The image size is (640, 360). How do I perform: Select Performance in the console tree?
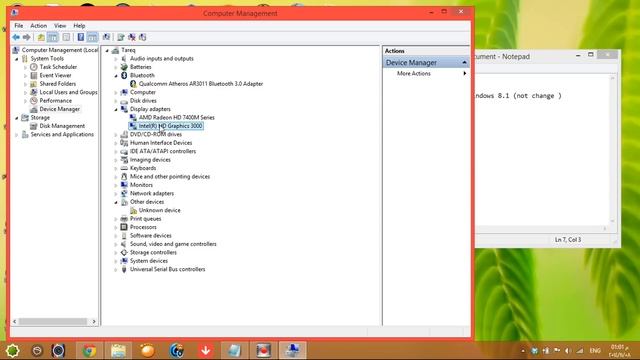click(56, 100)
